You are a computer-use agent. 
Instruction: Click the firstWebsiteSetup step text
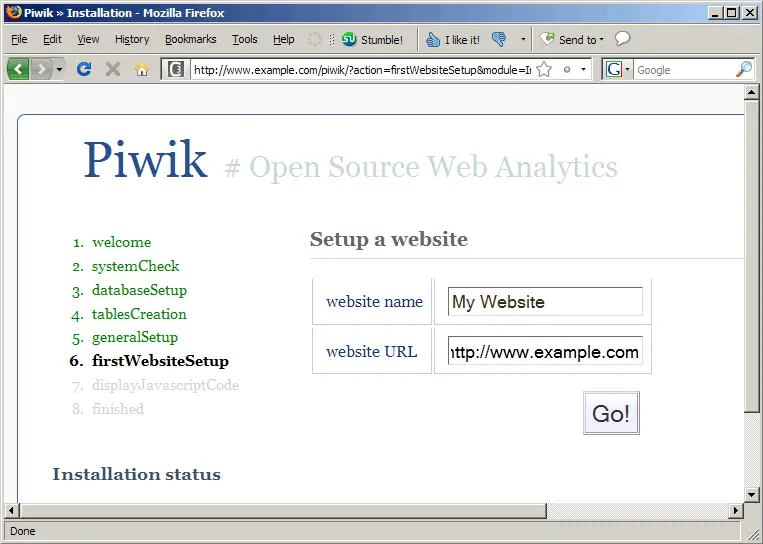[x=160, y=361]
